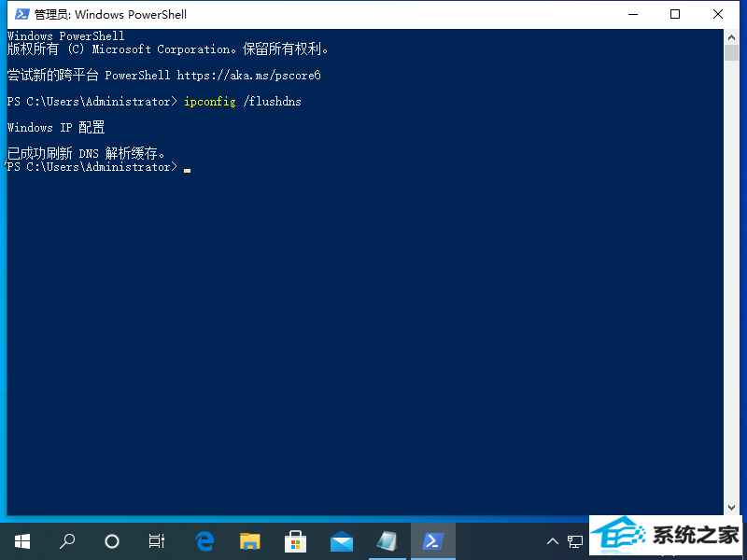This screenshot has height=560, width=747.
Task: Open taskbar Search magnifier
Action: [66, 541]
